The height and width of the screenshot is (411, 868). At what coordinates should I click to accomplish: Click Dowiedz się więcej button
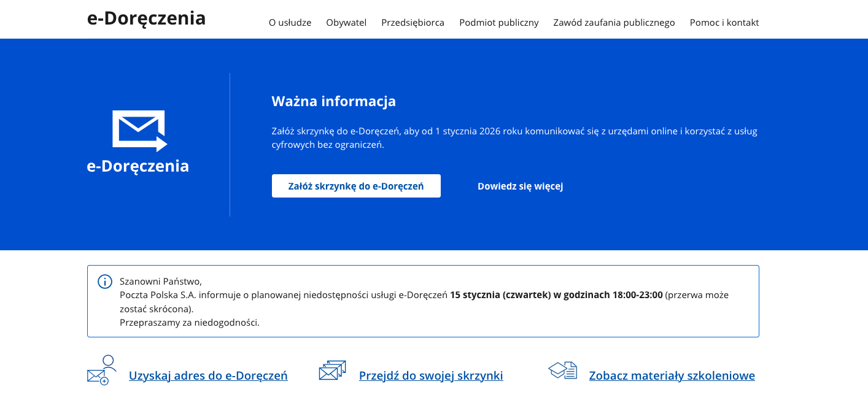[x=521, y=186]
